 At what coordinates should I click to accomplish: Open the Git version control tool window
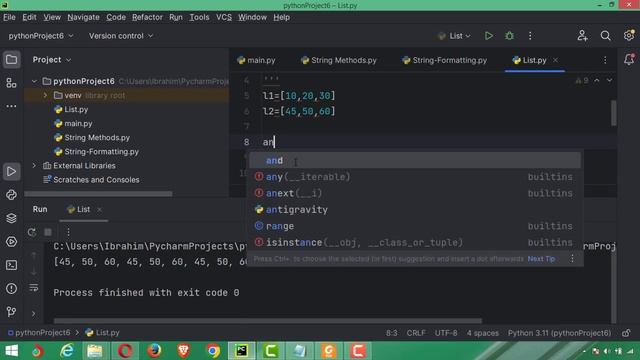click(x=11, y=312)
